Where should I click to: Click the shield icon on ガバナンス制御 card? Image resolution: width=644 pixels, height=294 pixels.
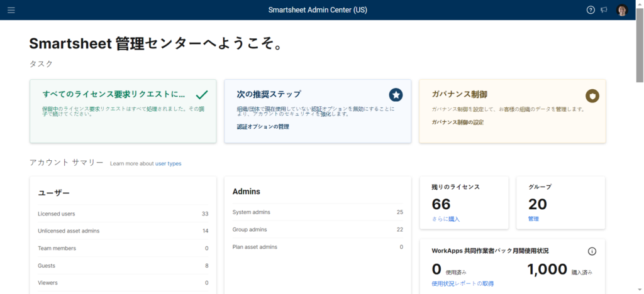coord(592,96)
